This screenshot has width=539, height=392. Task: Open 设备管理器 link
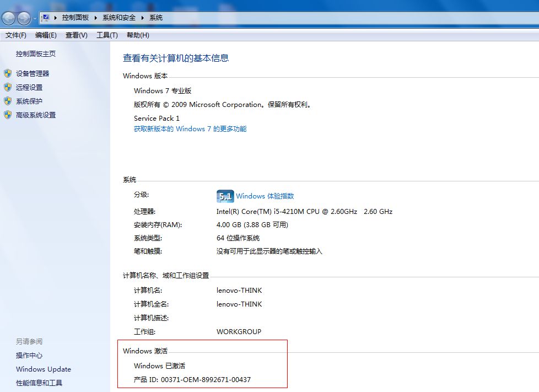[33, 73]
